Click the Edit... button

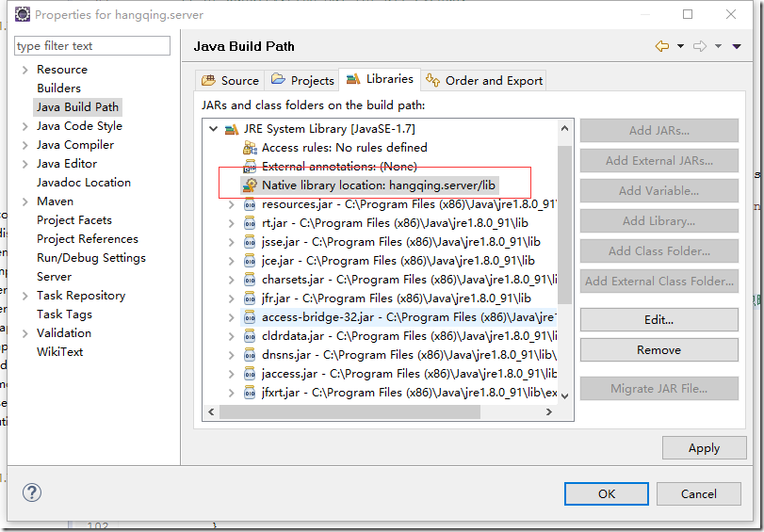658,319
